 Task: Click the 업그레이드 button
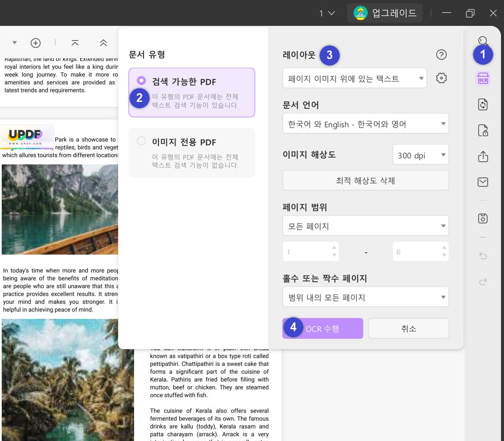[385, 13]
